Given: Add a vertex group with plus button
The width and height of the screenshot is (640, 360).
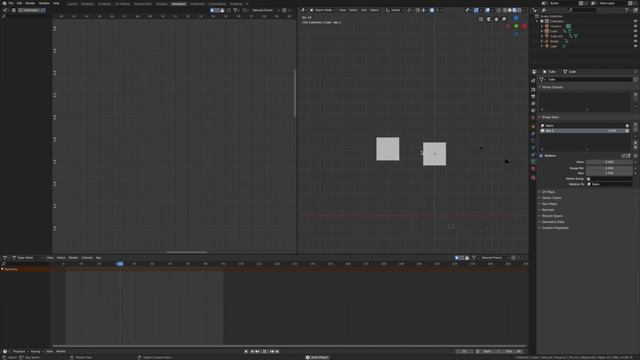Looking at the screenshot, I should [636, 94].
